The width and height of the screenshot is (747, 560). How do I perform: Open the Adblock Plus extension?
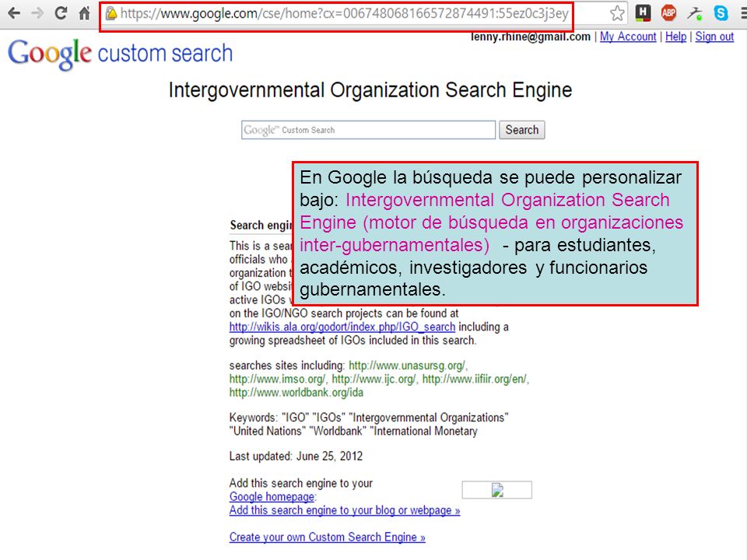pyautogui.click(x=668, y=13)
